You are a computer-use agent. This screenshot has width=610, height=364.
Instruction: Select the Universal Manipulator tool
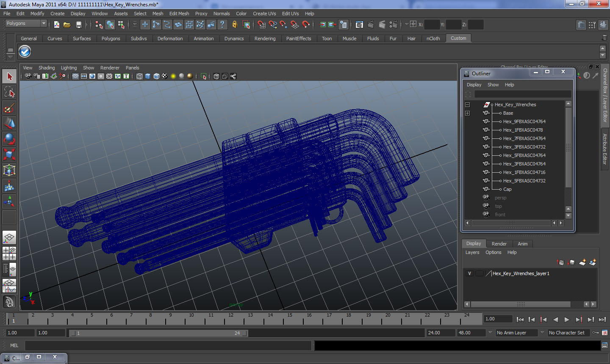(x=9, y=170)
